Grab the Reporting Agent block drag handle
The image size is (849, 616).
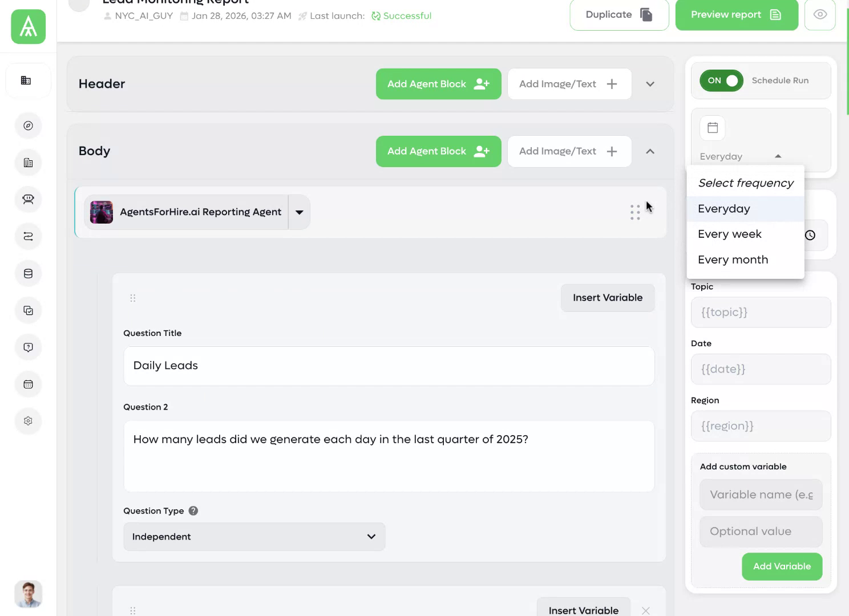[635, 212]
